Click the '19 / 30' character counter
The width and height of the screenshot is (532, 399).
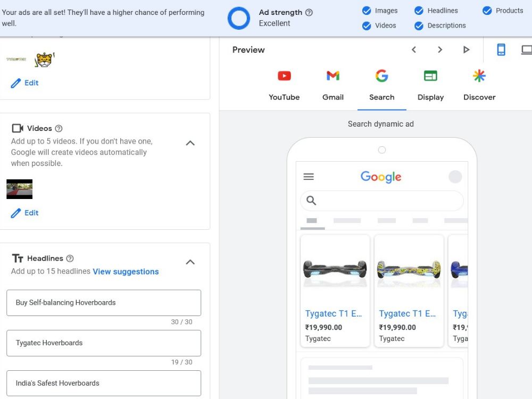181,362
